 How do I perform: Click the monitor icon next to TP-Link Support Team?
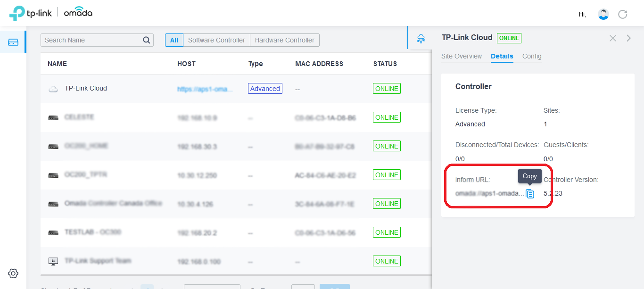(x=53, y=261)
